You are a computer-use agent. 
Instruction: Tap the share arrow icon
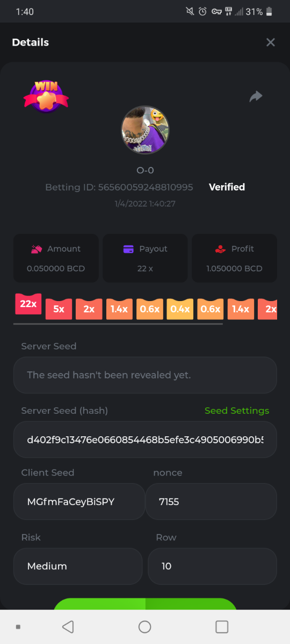click(x=256, y=97)
